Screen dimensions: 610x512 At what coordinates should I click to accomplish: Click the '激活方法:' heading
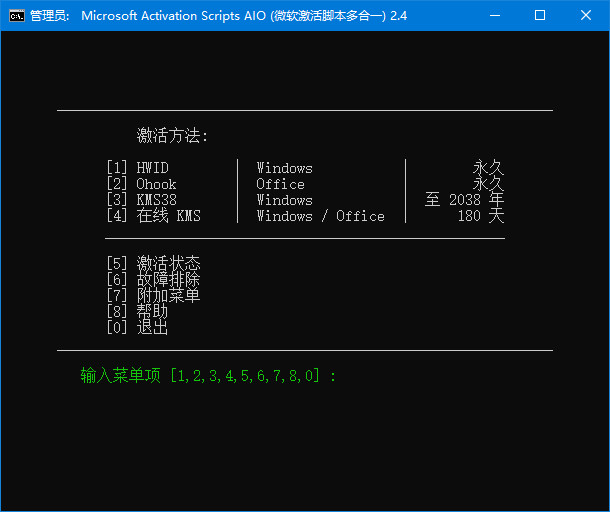(172, 136)
